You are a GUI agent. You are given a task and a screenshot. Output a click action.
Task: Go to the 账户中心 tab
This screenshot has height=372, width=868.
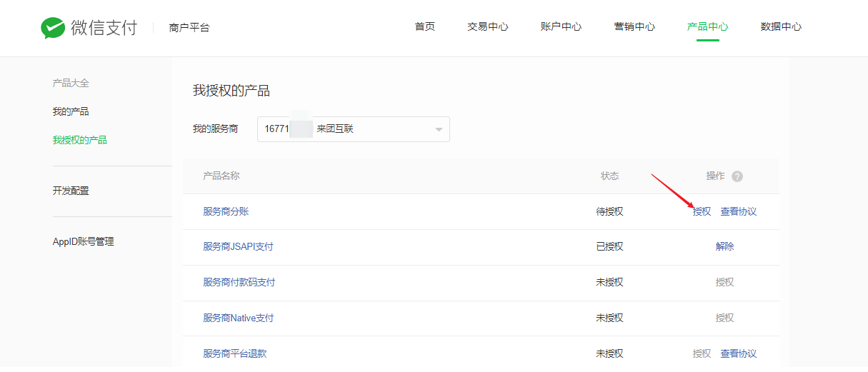(561, 27)
